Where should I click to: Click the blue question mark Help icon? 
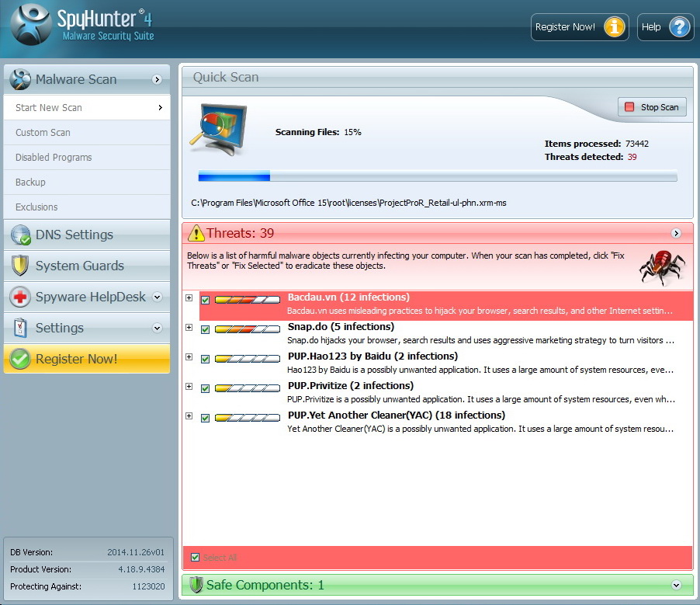click(680, 27)
